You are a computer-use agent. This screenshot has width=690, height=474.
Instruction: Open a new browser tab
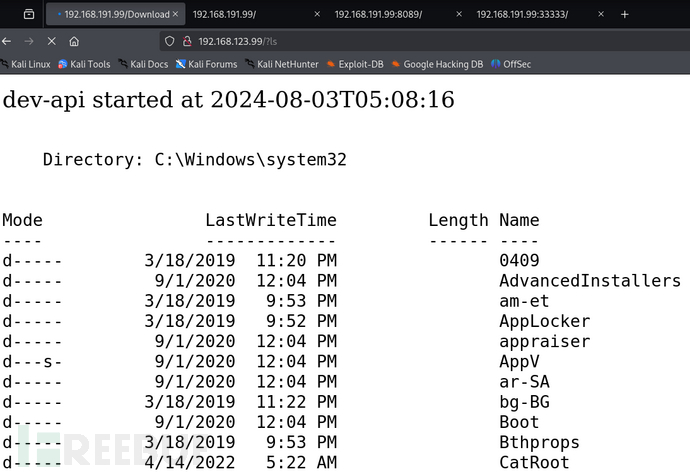pos(625,14)
